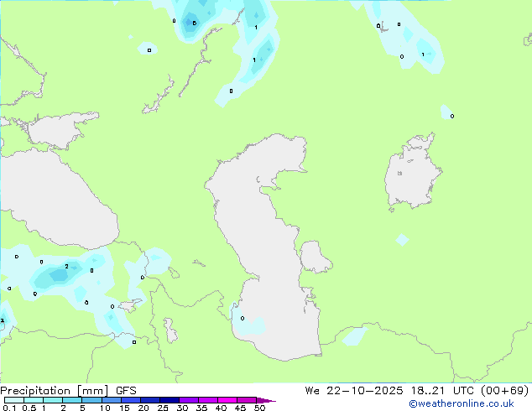This screenshot has width=532, height=411.
Task: Click the legend scale label '0.1'
Action: (x=9, y=408)
